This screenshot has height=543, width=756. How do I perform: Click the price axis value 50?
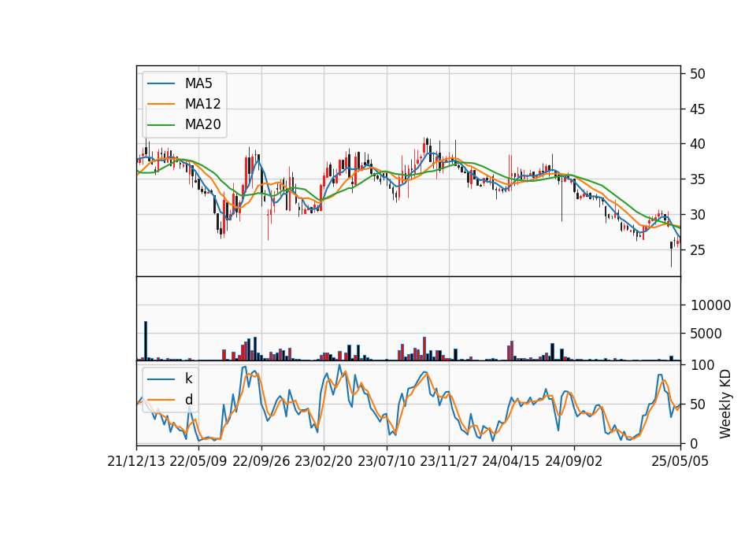(698, 74)
